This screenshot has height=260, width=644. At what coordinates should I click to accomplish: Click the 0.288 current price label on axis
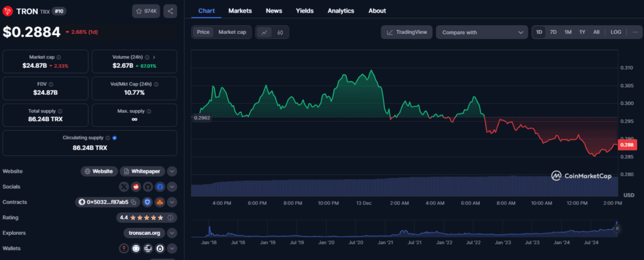coord(626,145)
